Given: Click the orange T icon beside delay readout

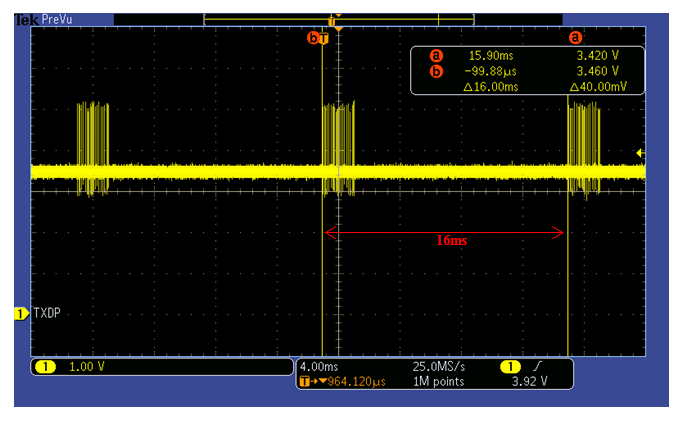Looking at the screenshot, I should click(x=304, y=382).
